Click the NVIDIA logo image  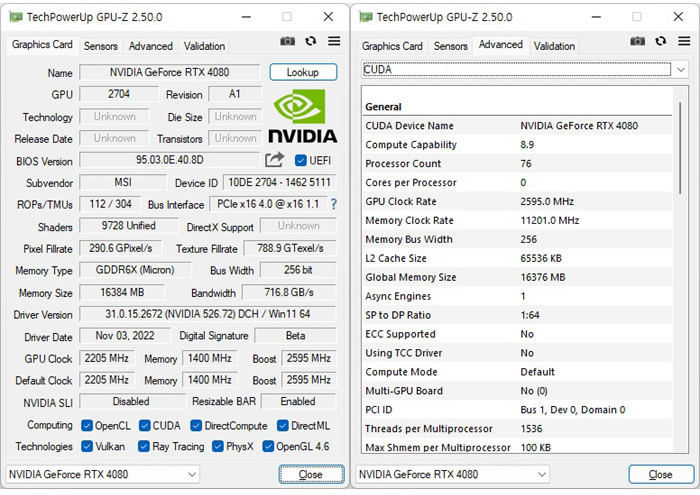click(303, 117)
